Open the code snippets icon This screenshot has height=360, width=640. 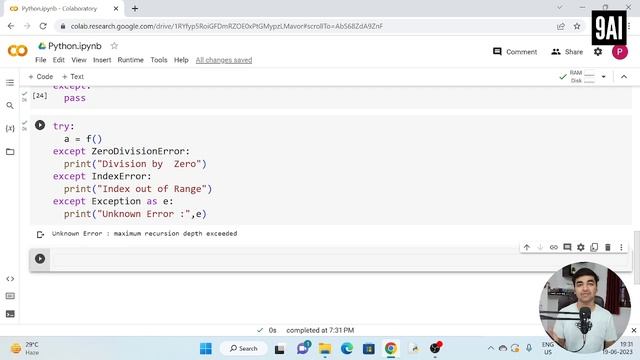(10, 279)
